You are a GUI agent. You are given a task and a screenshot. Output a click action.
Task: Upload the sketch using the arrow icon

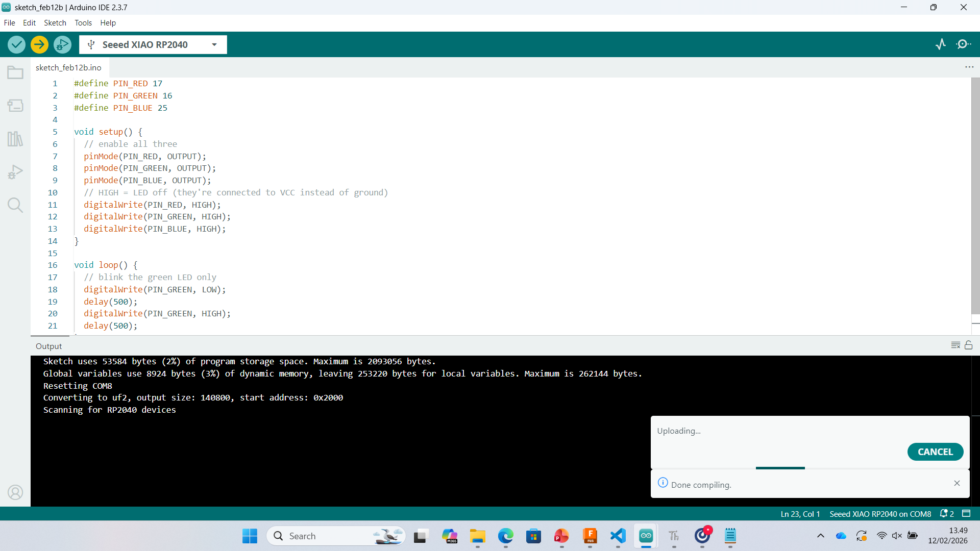pos(39,44)
